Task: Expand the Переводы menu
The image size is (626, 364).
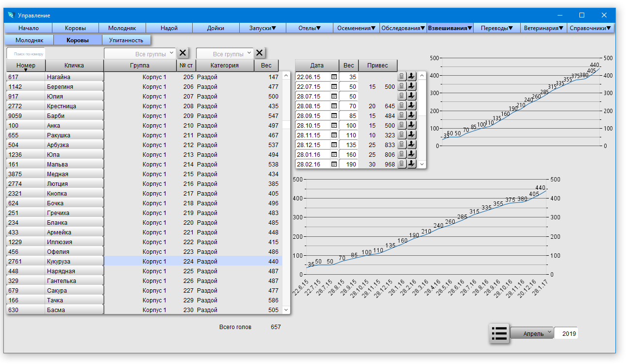Action: (x=497, y=28)
